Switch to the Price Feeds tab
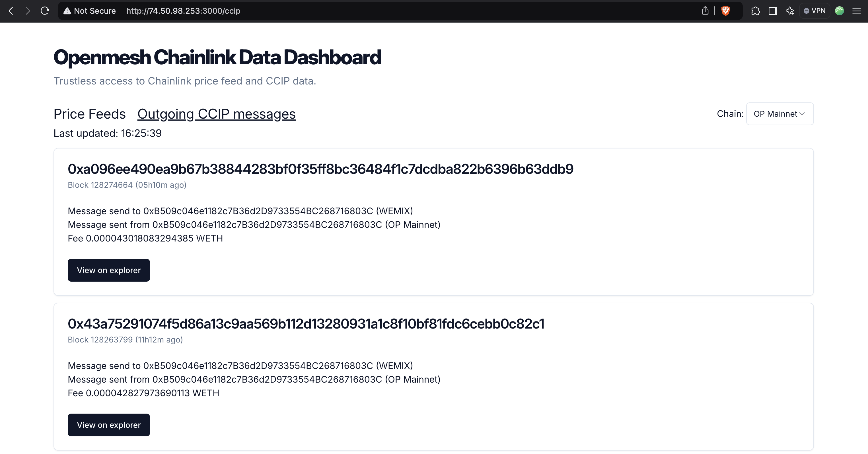868x454 pixels. 90,114
